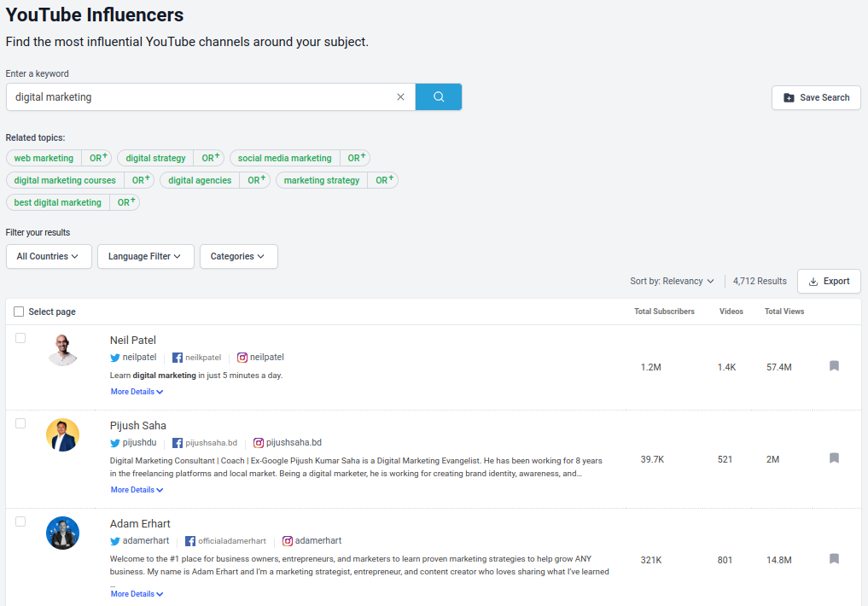Click the Videos column header
868x606 pixels.
coord(731,312)
